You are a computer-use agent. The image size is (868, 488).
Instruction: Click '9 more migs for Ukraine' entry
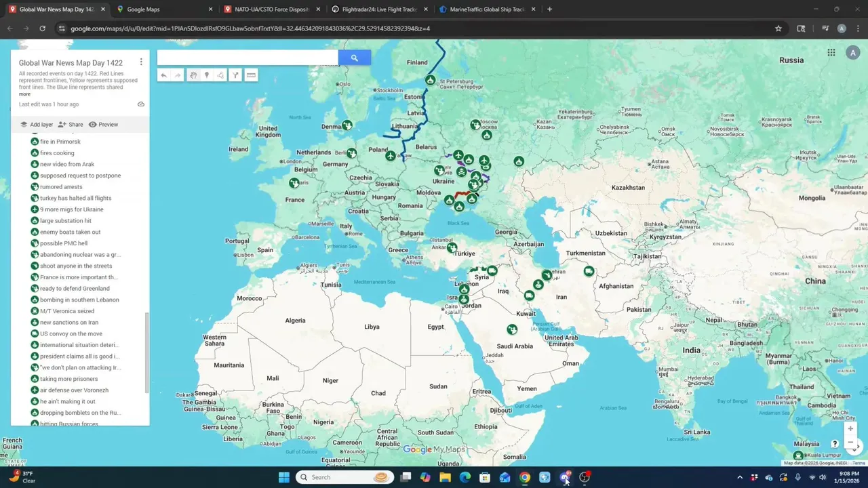coord(72,209)
